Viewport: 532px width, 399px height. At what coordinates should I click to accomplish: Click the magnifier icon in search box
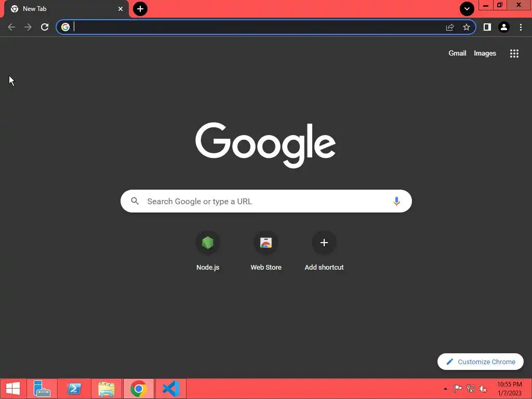[x=135, y=201]
